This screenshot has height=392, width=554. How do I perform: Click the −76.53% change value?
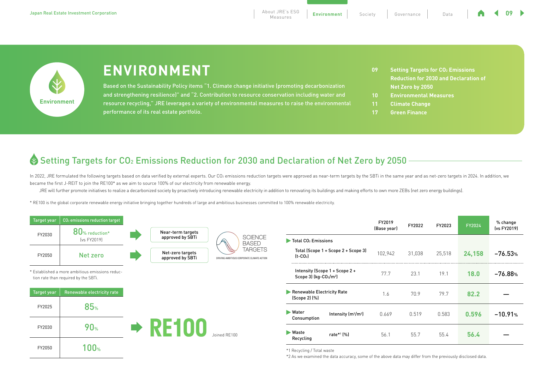tap(506, 254)
